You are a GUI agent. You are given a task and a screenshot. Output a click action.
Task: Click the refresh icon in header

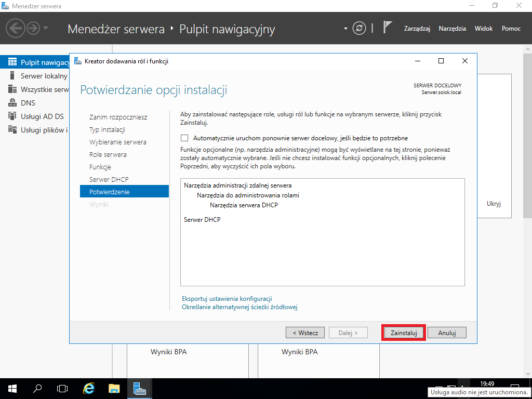tap(359, 28)
